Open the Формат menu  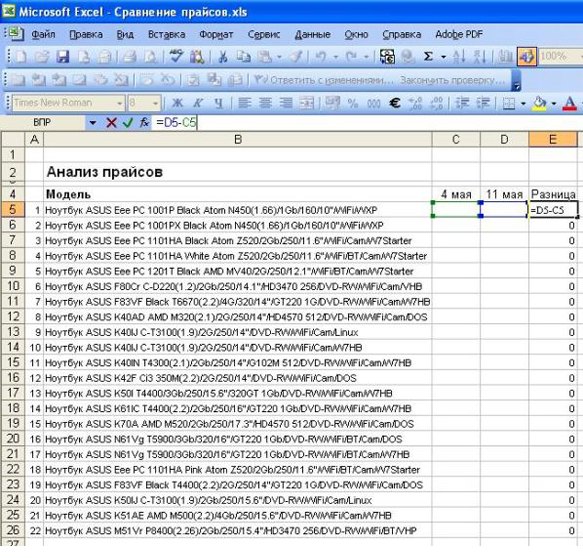coord(216,34)
